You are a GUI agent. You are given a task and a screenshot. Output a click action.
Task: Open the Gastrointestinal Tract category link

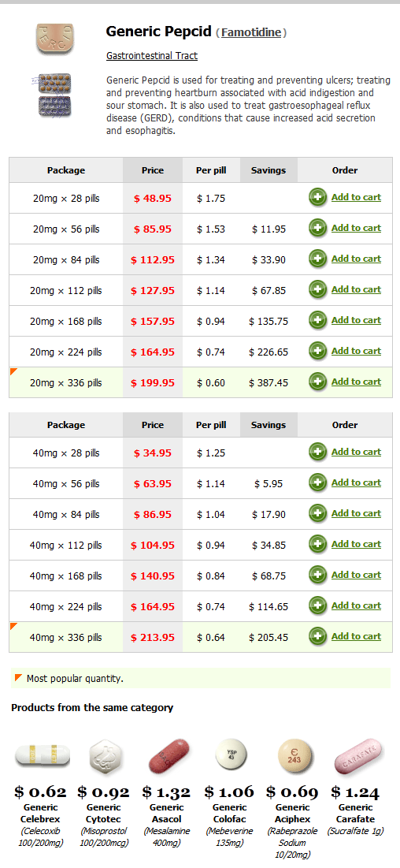click(x=152, y=56)
